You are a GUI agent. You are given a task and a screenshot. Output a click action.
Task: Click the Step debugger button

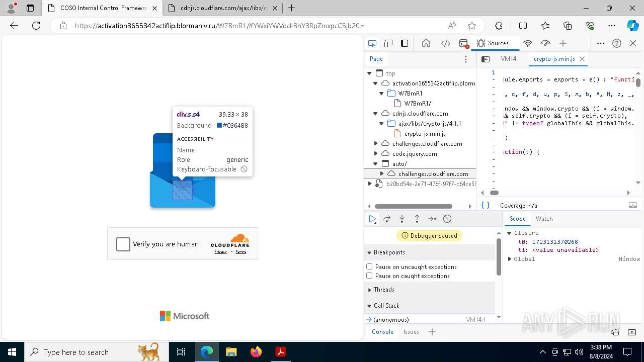432,219
